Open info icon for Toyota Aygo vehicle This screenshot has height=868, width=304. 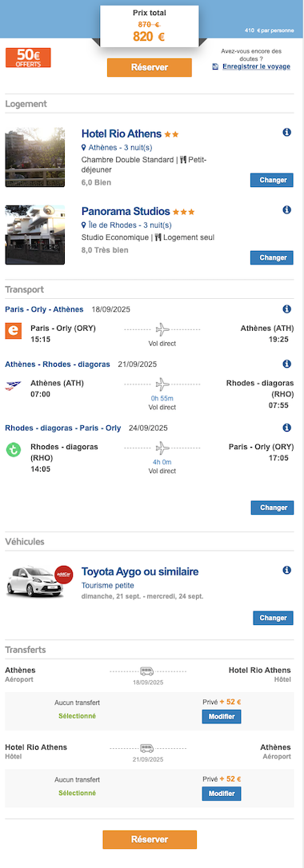[287, 570]
